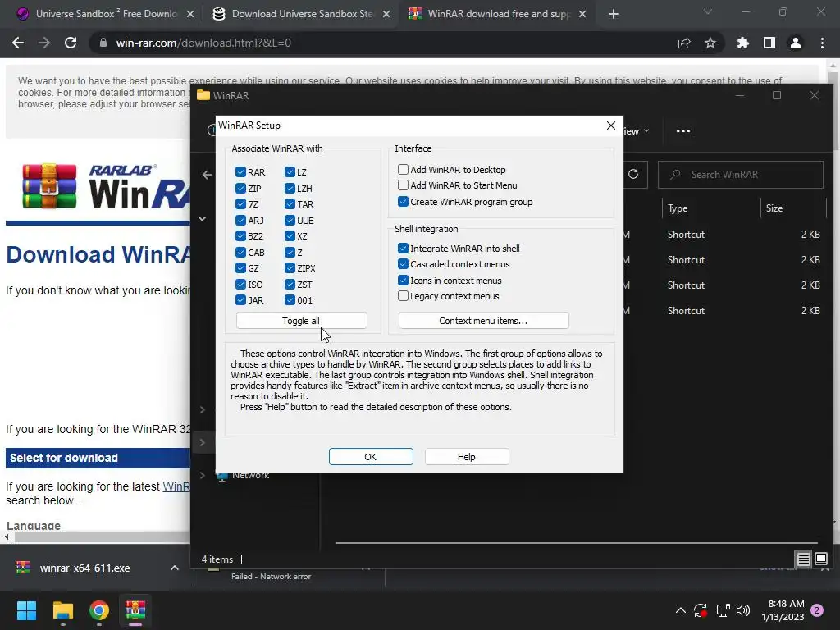Open the taskbar clock and calendar
This screenshot has width=840, height=630.
coord(783,610)
